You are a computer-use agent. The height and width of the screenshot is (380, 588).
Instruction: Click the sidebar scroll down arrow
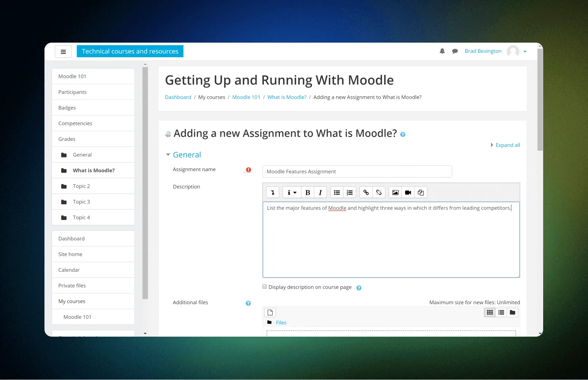[x=145, y=333]
